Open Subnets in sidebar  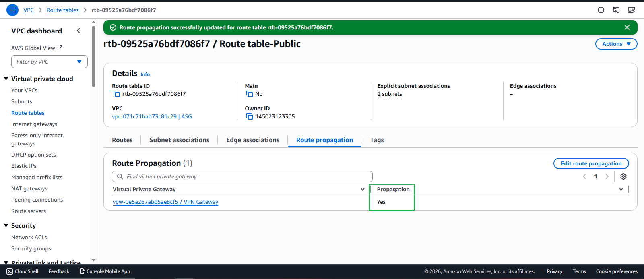coord(22,101)
